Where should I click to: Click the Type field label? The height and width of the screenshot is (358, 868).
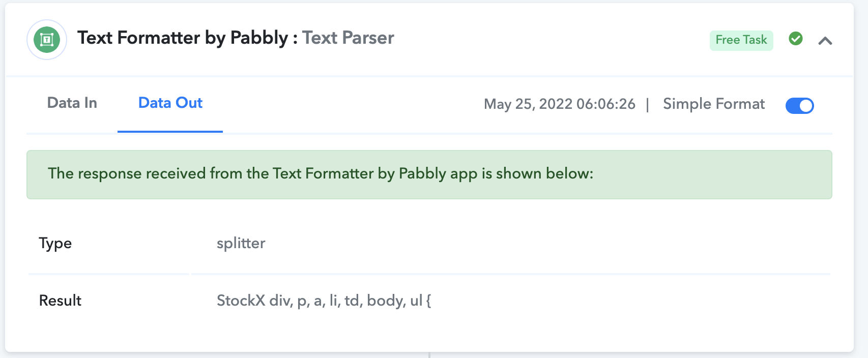(x=55, y=244)
